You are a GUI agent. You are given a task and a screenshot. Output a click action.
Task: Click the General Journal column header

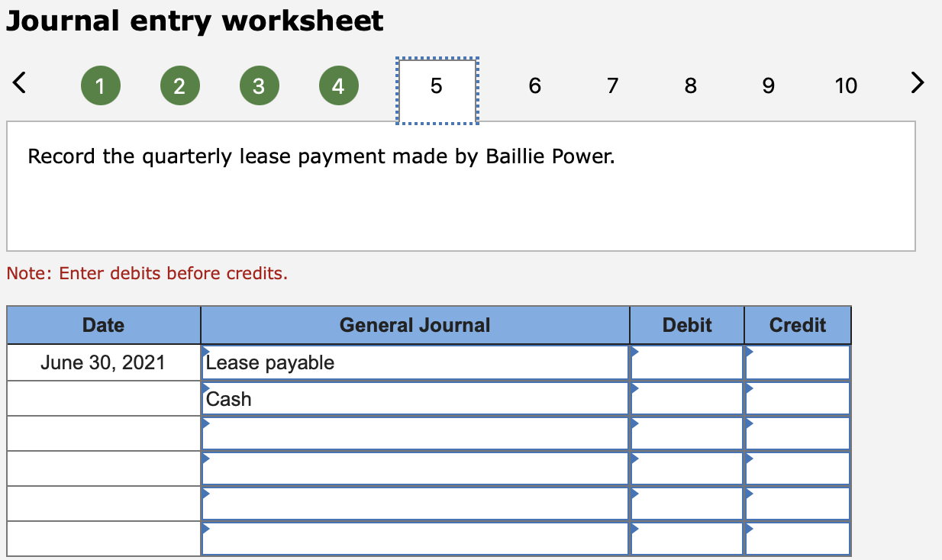[415, 325]
